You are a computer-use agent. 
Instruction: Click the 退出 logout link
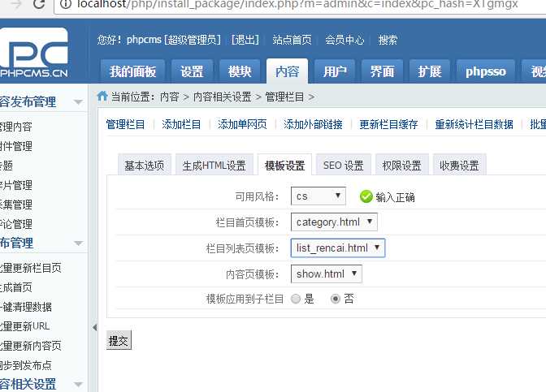pyautogui.click(x=245, y=40)
